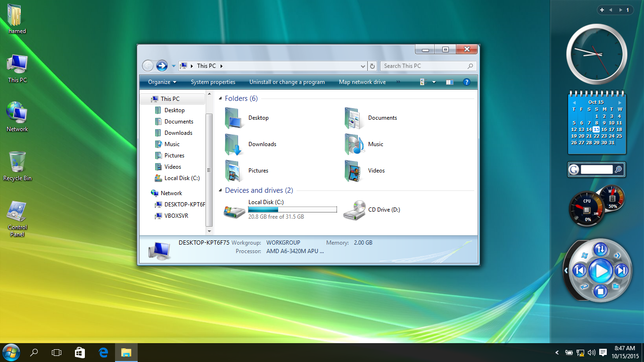This screenshot has width=644, height=362.
Task: Click the Local Disk (C:) usage bar
Action: 292,209
